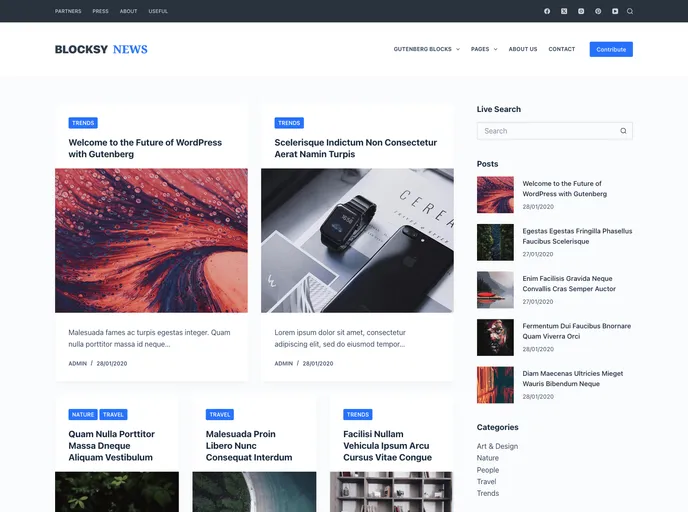Go to the Contact page

562,49
